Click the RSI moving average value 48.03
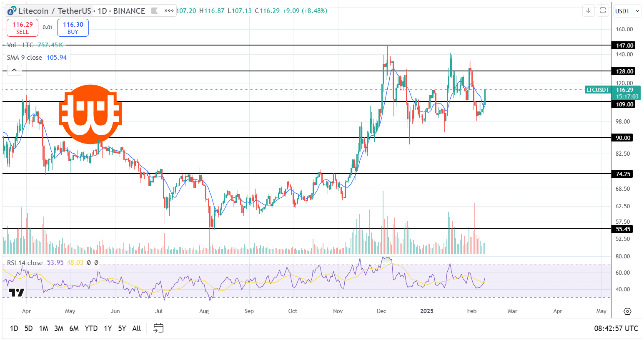The width and height of the screenshot is (644, 341). pos(75,263)
